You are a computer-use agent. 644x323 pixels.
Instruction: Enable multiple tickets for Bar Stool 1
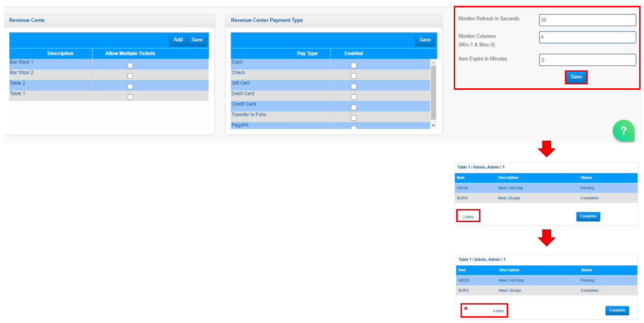tap(130, 65)
